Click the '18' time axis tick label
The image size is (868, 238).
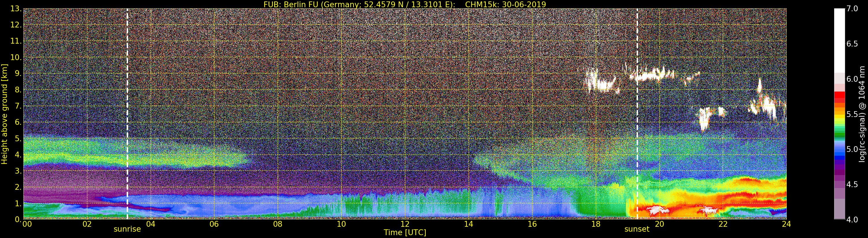click(x=596, y=224)
